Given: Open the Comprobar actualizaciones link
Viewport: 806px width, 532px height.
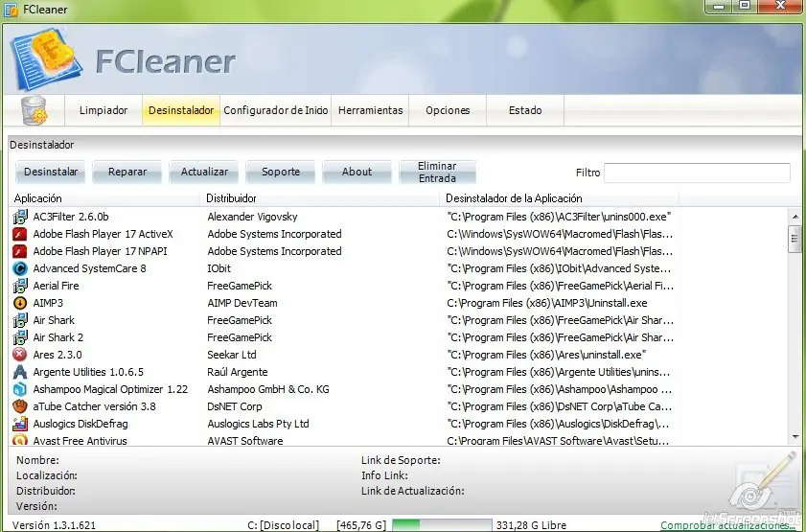Looking at the screenshot, I should tap(729, 525).
